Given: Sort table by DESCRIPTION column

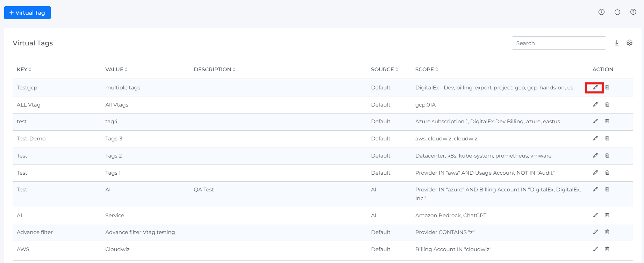Looking at the screenshot, I should coord(214,70).
